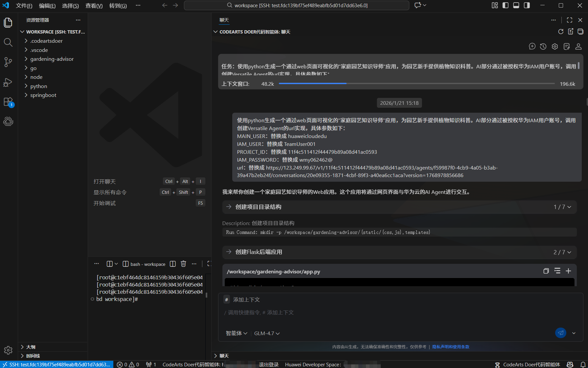This screenshot has width=588, height=368.
Task: Open the 文件(F) menu
Action: click(24, 6)
